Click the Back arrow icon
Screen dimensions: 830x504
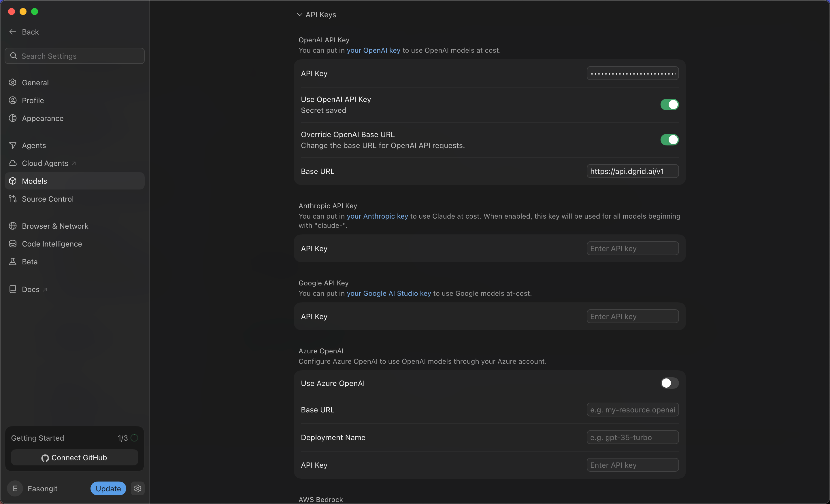[x=13, y=32]
